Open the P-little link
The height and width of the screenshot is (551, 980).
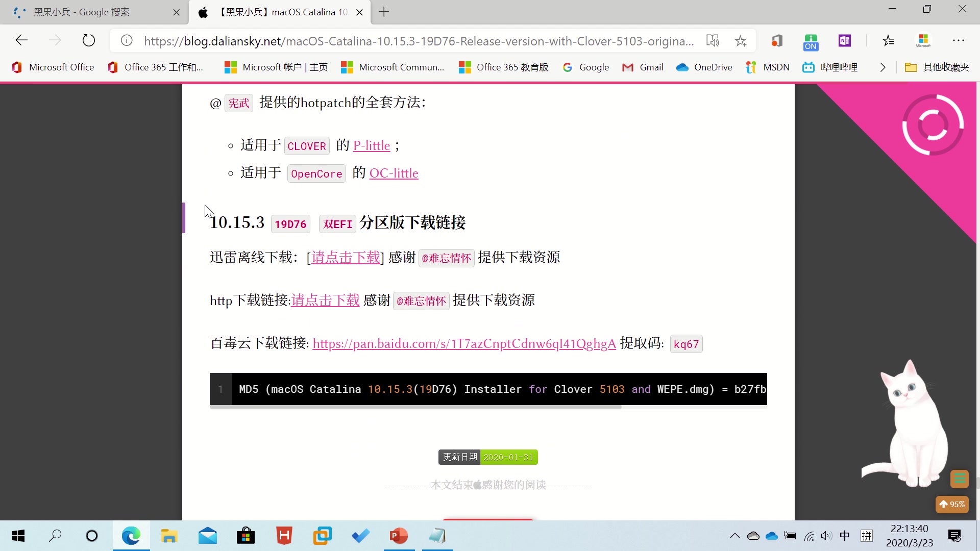click(372, 146)
